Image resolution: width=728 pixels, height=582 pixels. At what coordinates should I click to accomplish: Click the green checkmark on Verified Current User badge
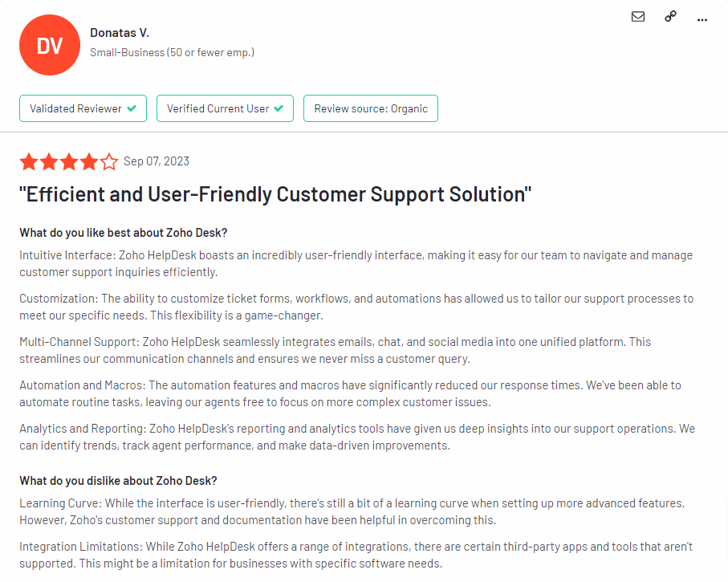pos(279,108)
